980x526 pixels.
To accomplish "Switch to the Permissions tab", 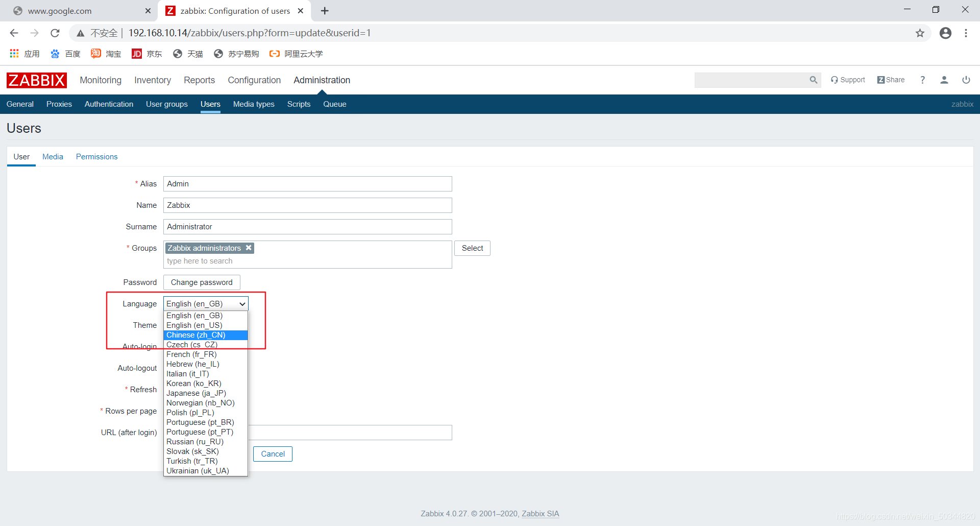I will [x=96, y=157].
